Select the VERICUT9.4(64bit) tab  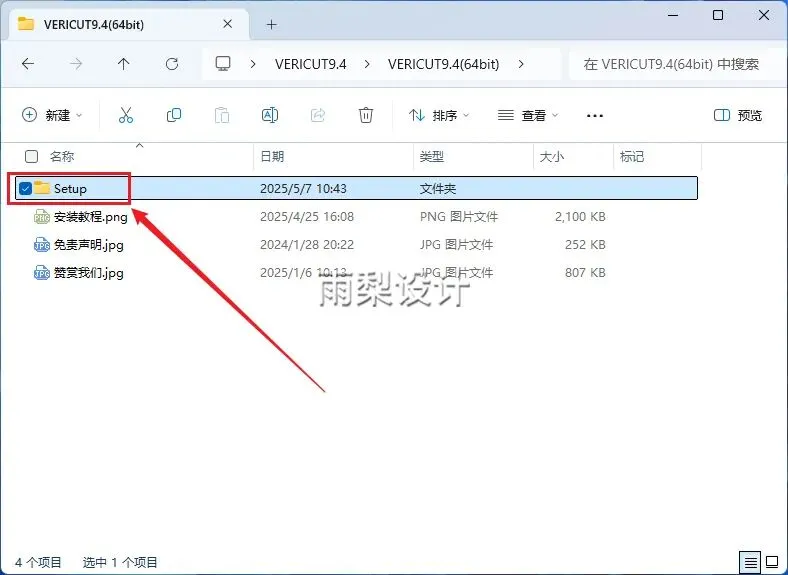pyautogui.click(x=129, y=24)
